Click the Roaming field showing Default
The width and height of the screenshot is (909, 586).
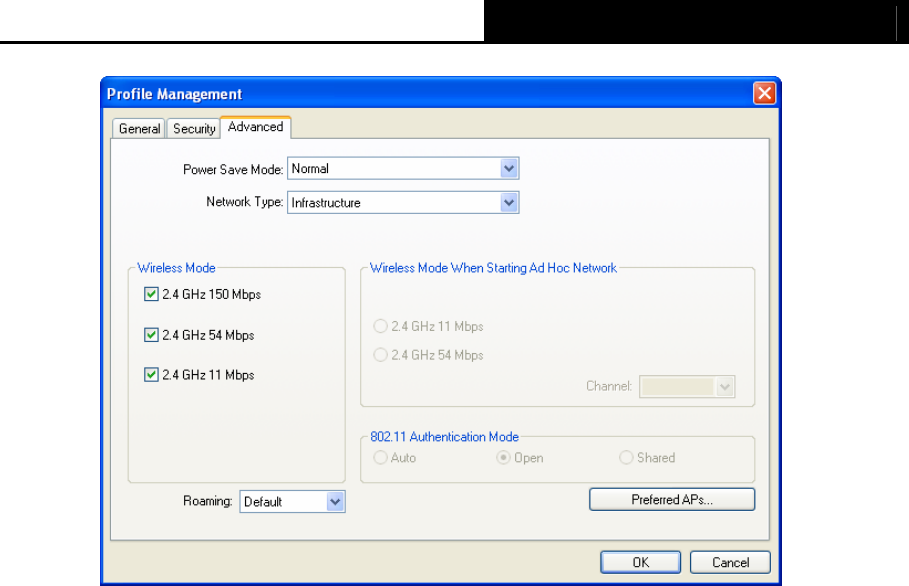pos(292,502)
